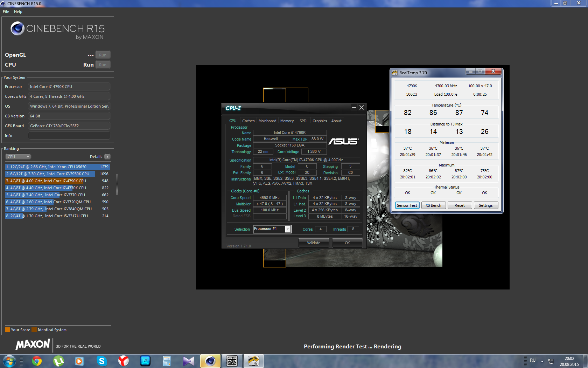Open Yandex Browser from the taskbar

coord(123,361)
